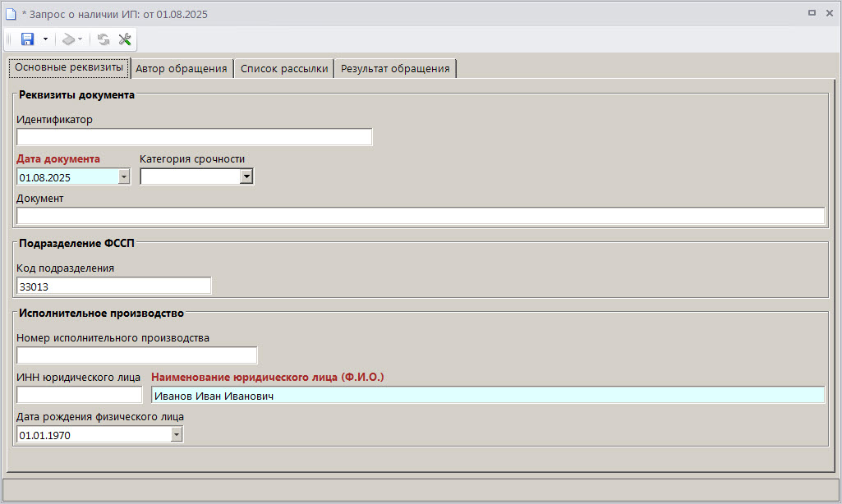Open the settings wrench-and-screwdriver icon
842x504 pixels.
125,39
